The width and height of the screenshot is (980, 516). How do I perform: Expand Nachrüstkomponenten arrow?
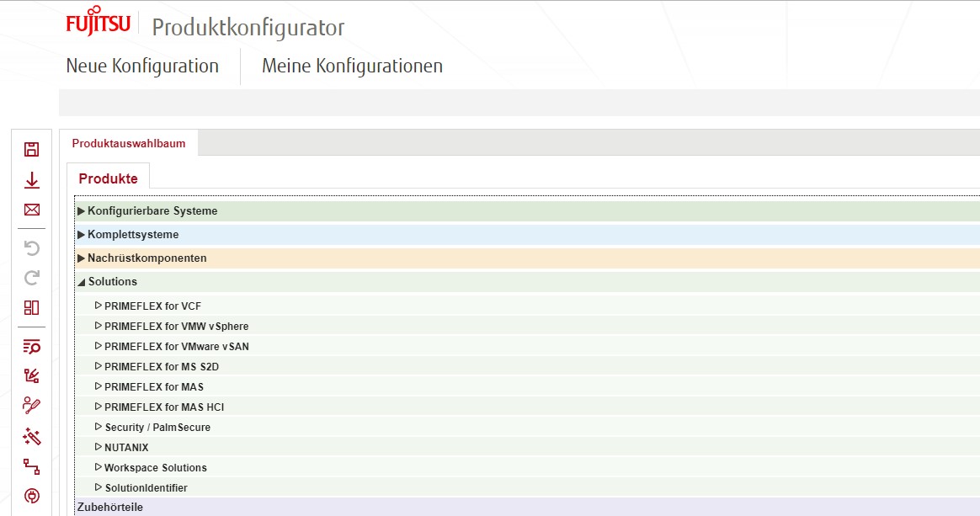pyautogui.click(x=82, y=258)
